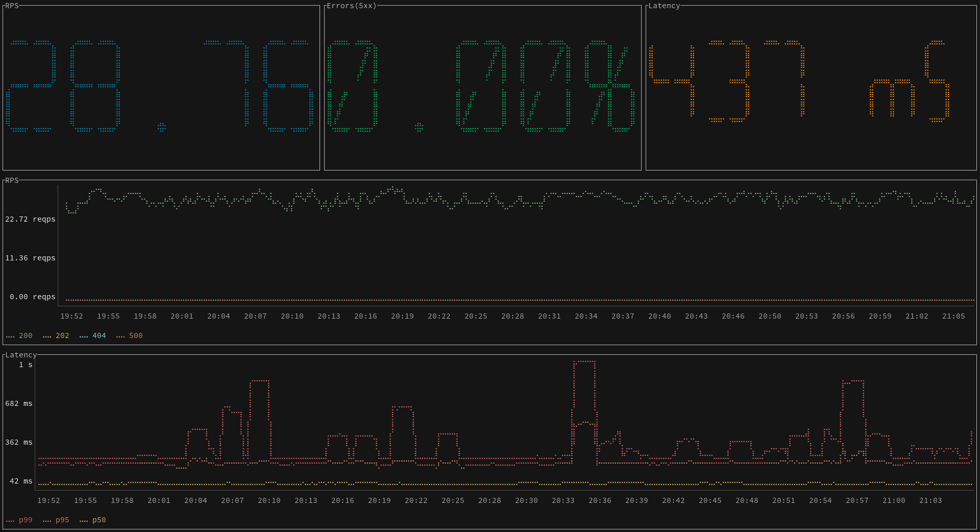Click the 0.00 reqps axis label
Viewport: 980px width, 532px height.
(x=33, y=297)
